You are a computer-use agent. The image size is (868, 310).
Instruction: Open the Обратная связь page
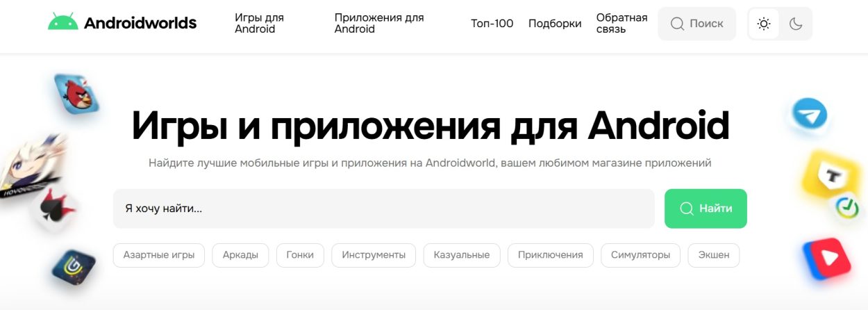coord(621,23)
